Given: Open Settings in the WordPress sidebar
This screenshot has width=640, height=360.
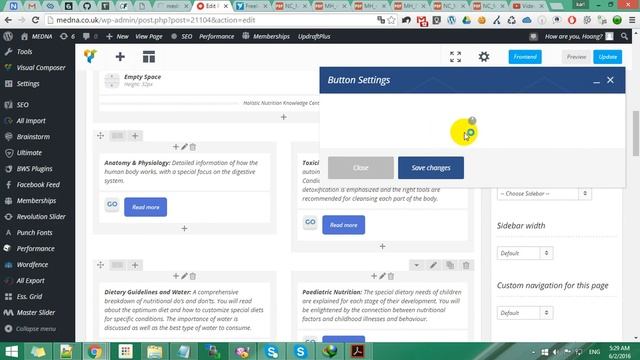Looking at the screenshot, I should click(x=28, y=84).
